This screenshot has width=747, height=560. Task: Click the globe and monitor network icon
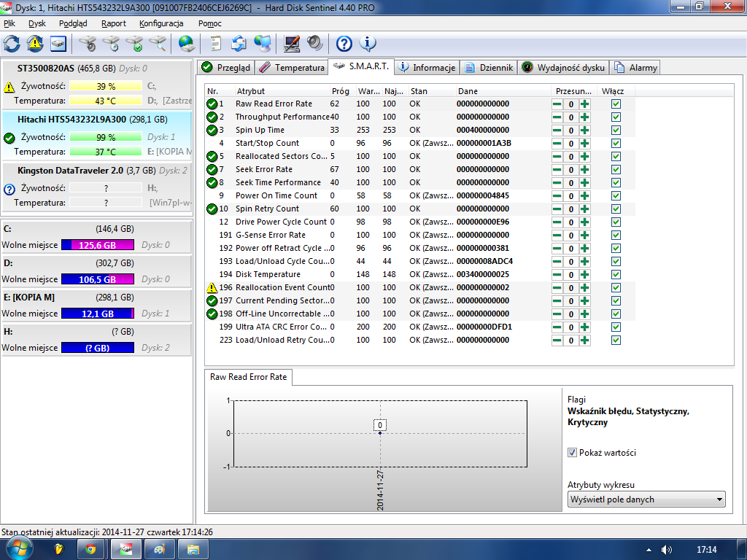262,44
